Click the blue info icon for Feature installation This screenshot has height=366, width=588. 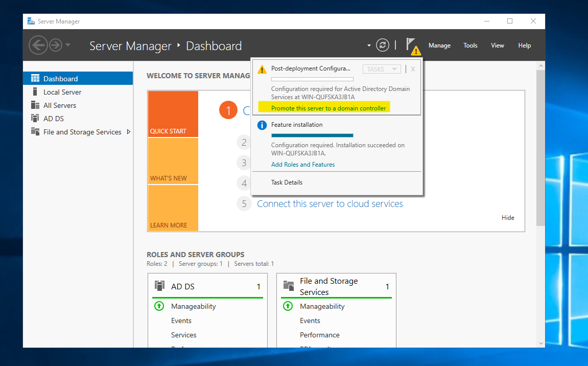click(x=262, y=125)
